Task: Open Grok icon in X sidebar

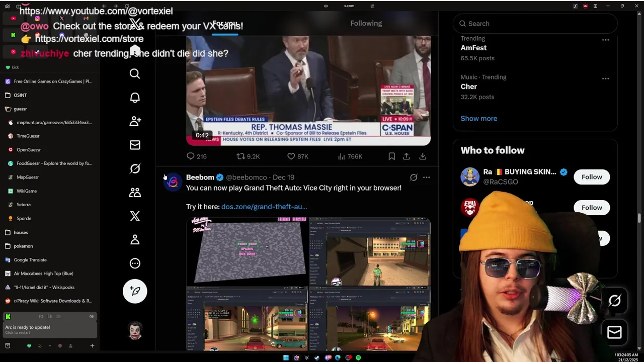Action: [x=135, y=168]
